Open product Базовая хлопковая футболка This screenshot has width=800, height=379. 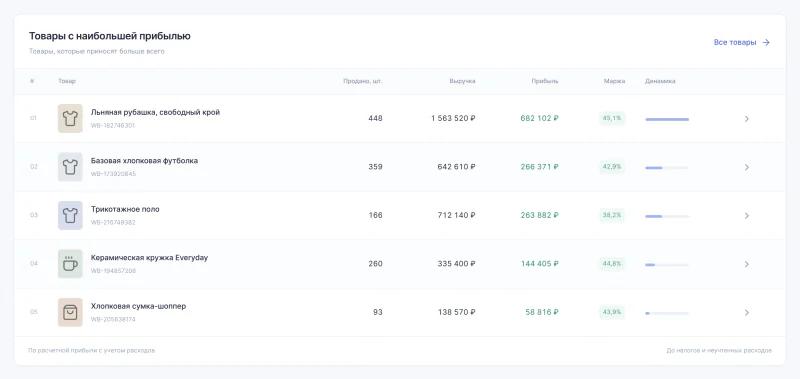[x=144, y=161]
